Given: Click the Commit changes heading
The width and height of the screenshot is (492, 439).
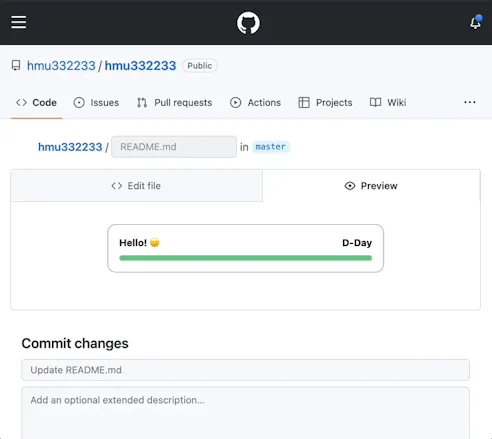Looking at the screenshot, I should point(75,343).
